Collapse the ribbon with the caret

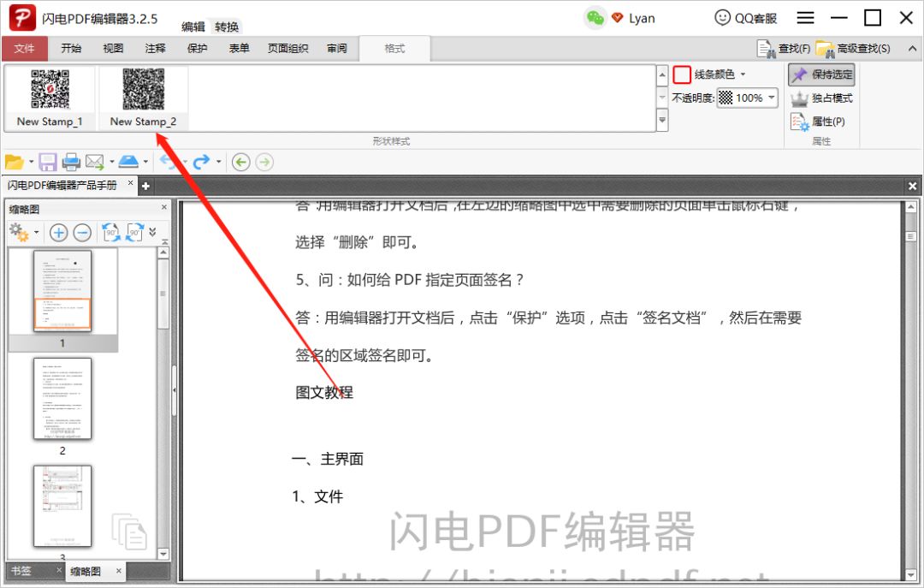pos(912,49)
